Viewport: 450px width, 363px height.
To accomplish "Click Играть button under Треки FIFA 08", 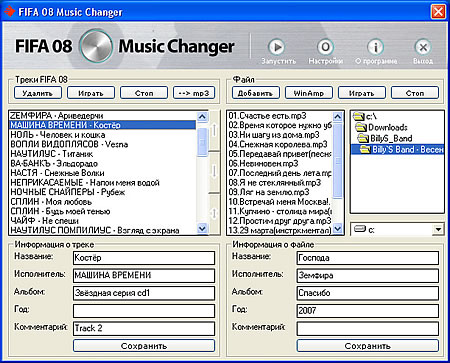I will 91,93.
